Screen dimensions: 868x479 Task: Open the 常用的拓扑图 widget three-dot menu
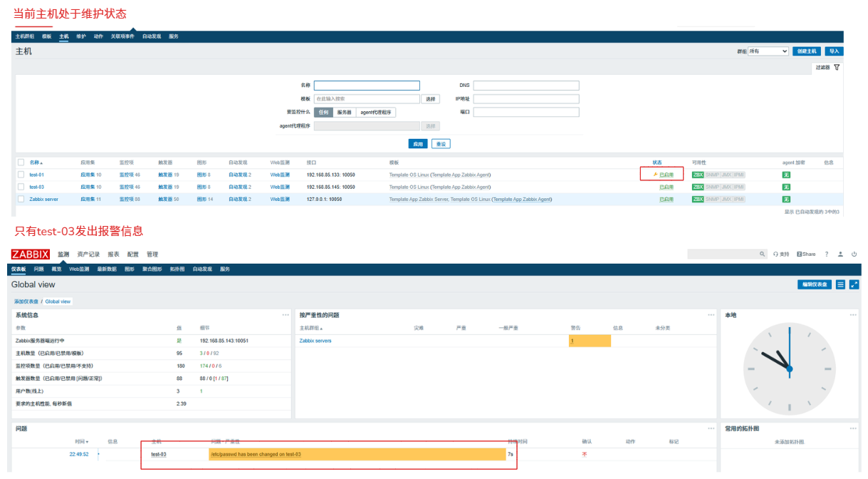(x=853, y=428)
